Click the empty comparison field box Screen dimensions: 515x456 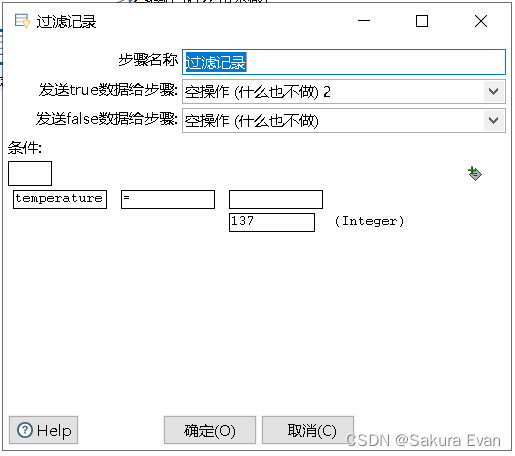pyautogui.click(x=276, y=199)
